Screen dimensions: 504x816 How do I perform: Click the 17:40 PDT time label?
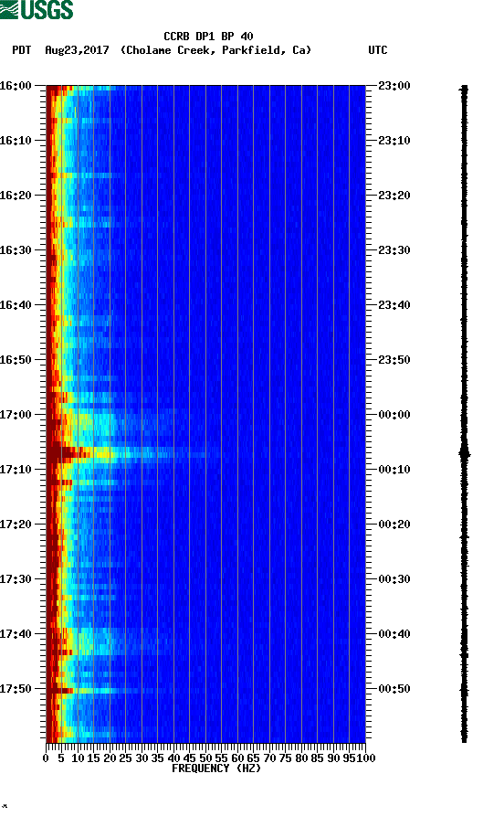(16, 634)
